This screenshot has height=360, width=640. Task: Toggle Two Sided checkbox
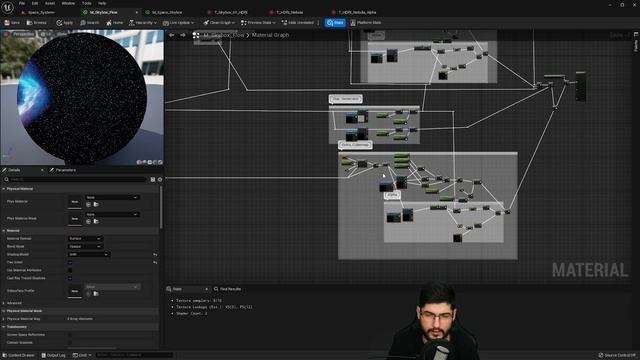70,262
